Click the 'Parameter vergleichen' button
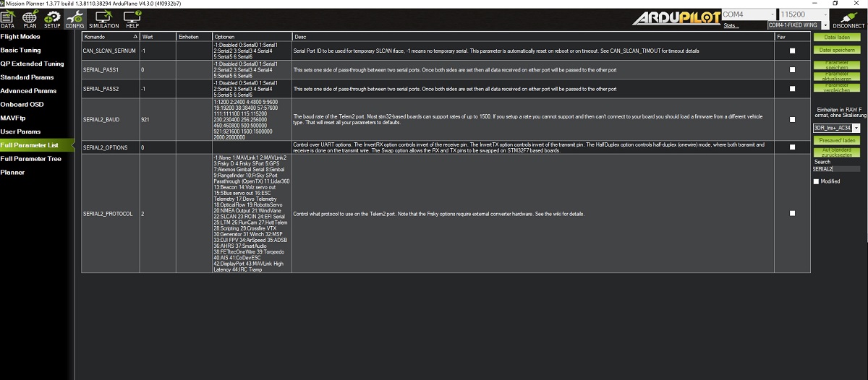868x380 pixels. coord(837,86)
